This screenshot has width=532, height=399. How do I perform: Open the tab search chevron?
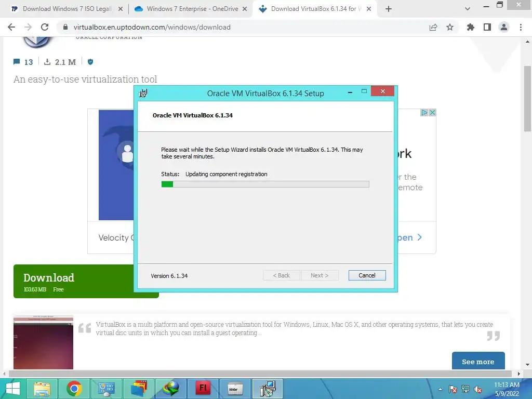(x=468, y=9)
